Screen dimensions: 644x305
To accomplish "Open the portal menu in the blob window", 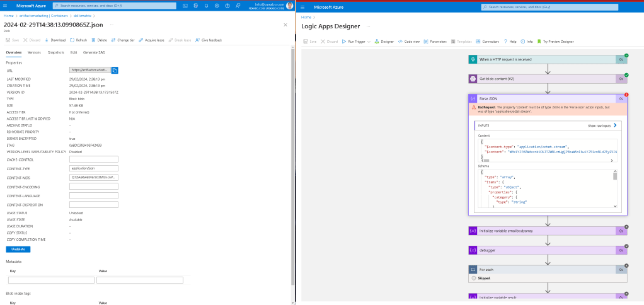I will 6,6.
